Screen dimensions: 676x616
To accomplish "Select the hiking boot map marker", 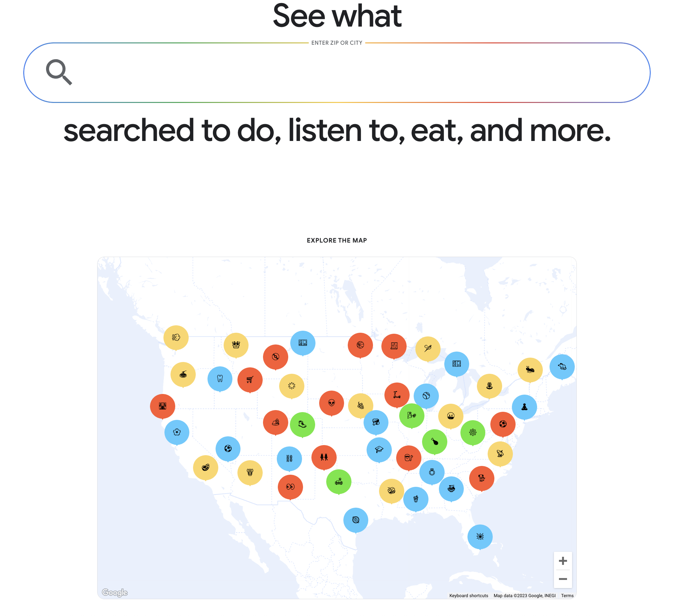I will pos(302,425).
